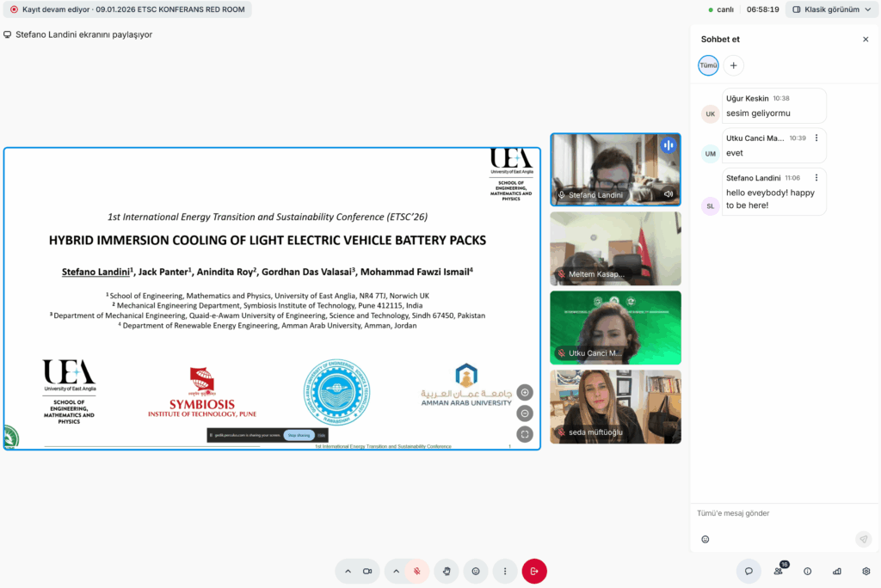Screen dimensions: 881x588
Task: Open the emoji reactions button
Action: [476, 571]
